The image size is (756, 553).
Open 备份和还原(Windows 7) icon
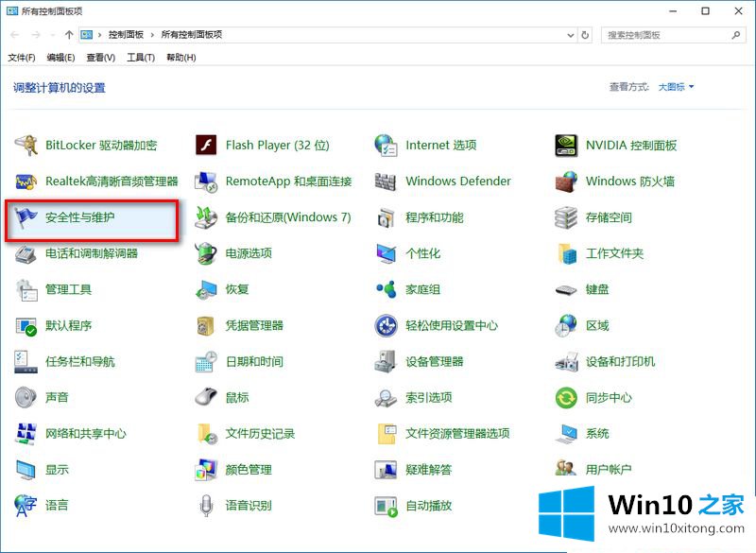point(206,218)
